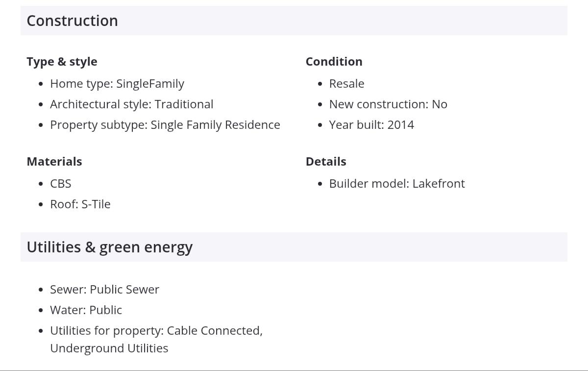Select Year built: 2014 text

(371, 124)
